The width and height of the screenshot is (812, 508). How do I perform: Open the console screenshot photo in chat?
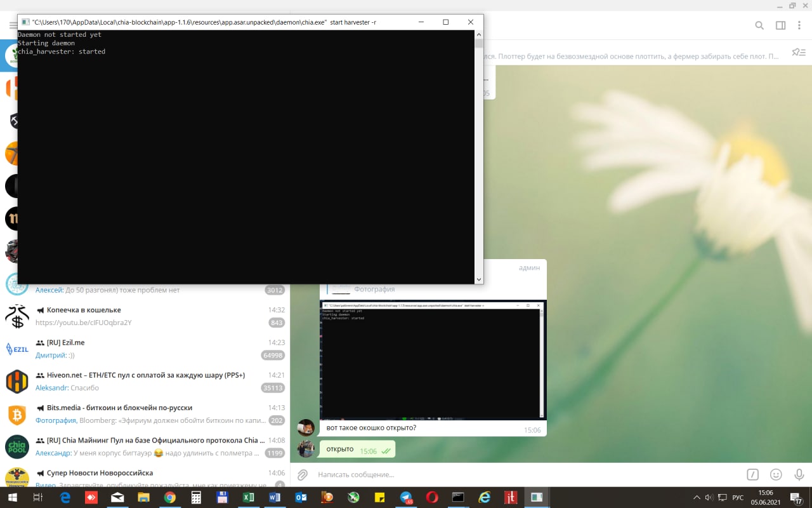[433, 359]
